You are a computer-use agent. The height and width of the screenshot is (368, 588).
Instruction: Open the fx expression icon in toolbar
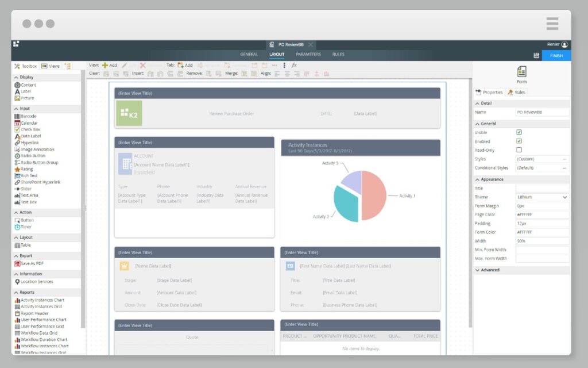(294, 66)
